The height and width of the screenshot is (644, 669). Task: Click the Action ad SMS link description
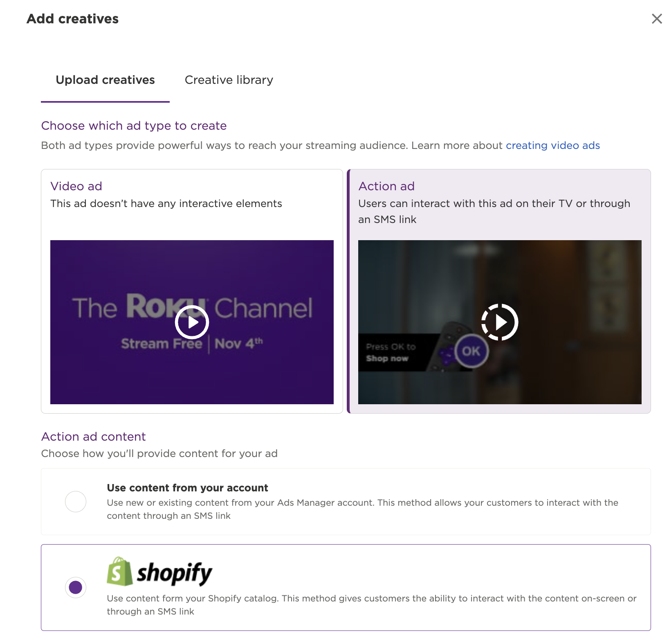[494, 212]
